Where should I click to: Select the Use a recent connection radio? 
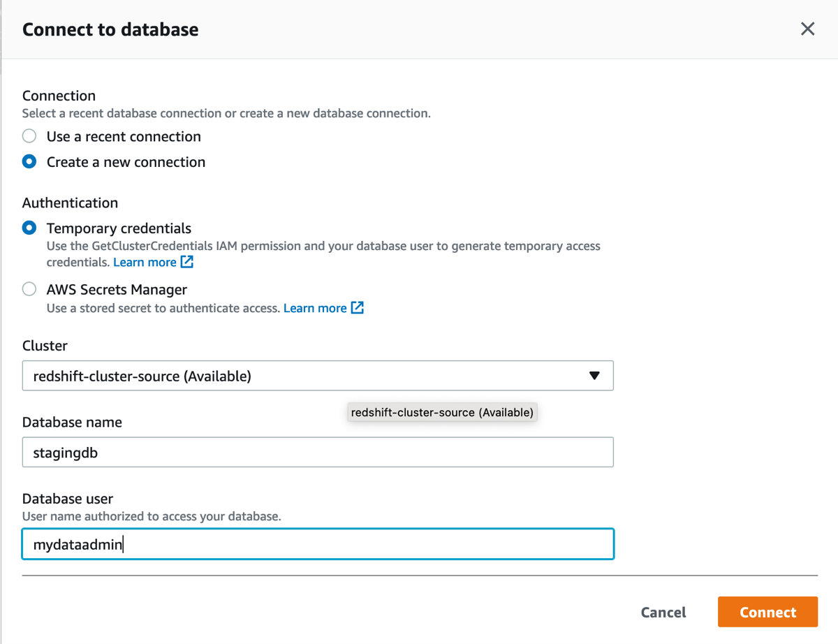tap(29, 136)
